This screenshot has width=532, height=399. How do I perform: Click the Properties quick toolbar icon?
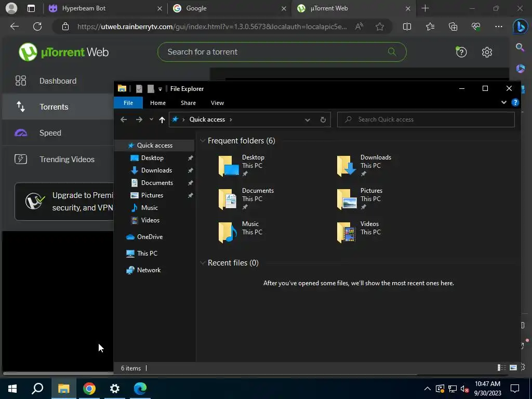pyautogui.click(x=139, y=88)
